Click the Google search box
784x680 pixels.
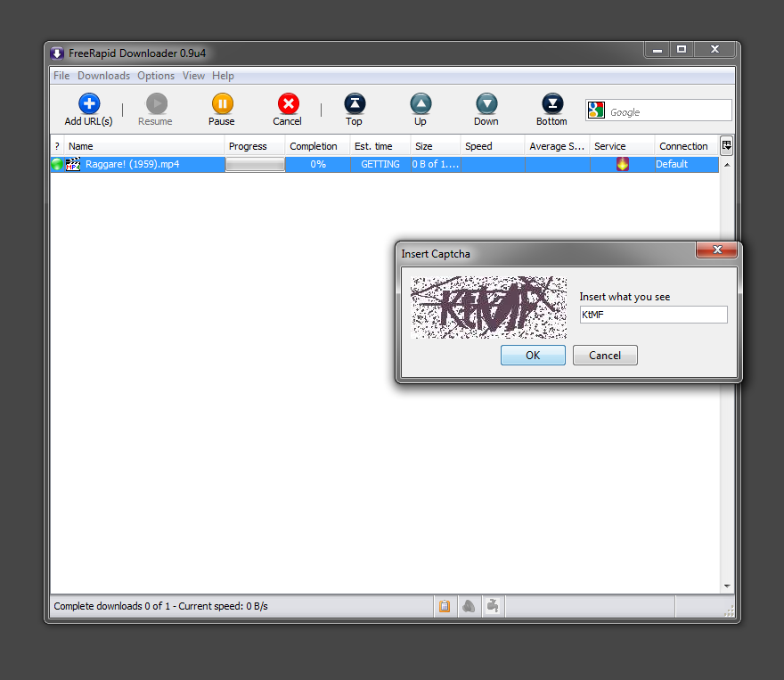point(658,110)
